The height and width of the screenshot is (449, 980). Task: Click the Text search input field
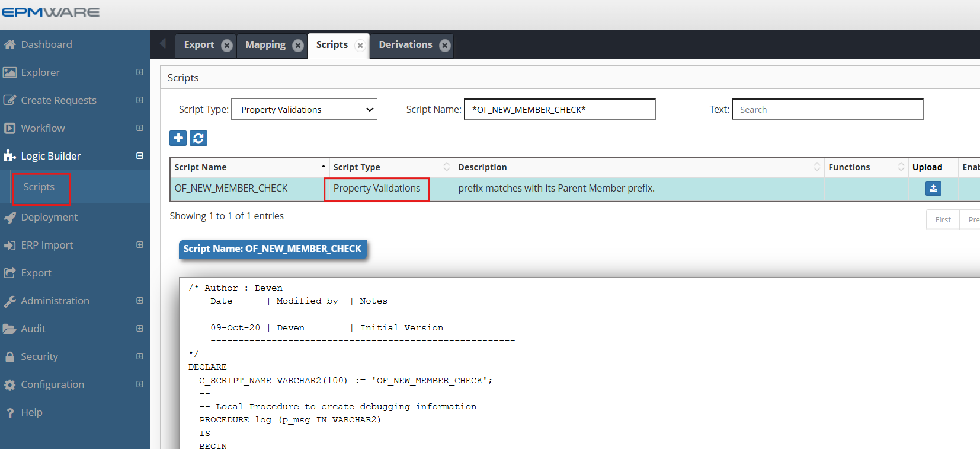(x=827, y=110)
